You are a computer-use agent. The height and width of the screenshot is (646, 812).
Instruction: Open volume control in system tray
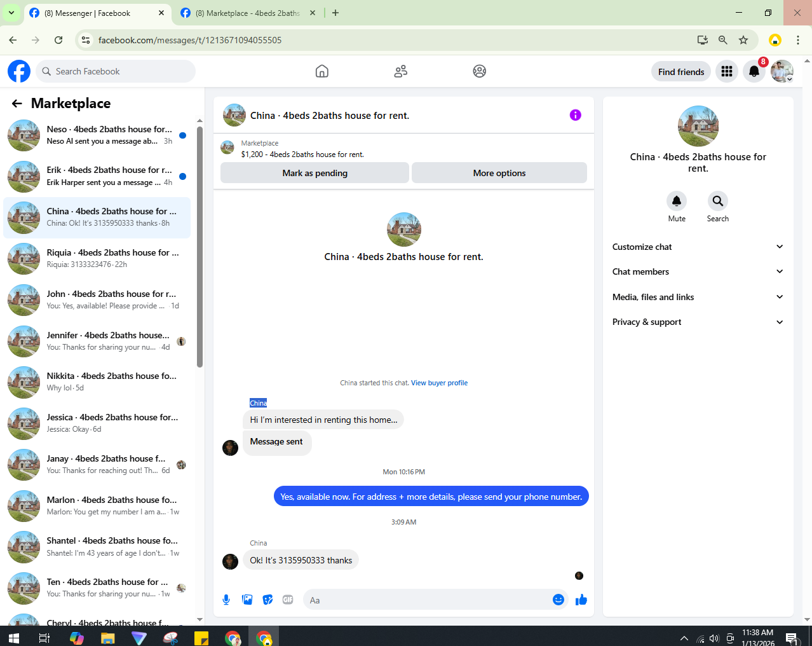click(714, 638)
